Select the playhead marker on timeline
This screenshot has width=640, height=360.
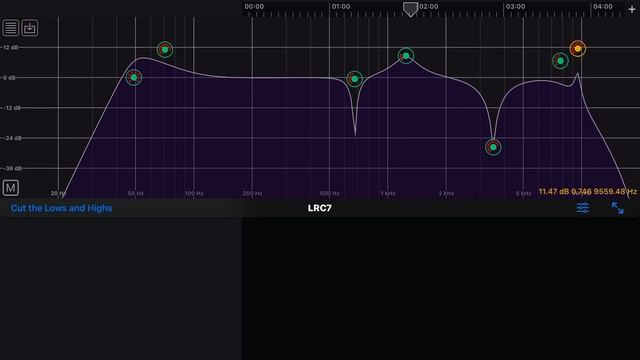tap(410, 9)
